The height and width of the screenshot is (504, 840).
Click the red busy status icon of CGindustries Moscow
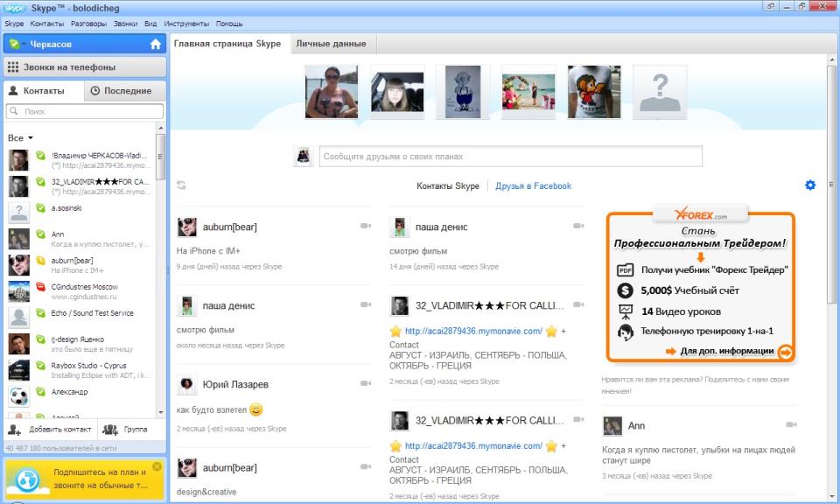coord(40,286)
